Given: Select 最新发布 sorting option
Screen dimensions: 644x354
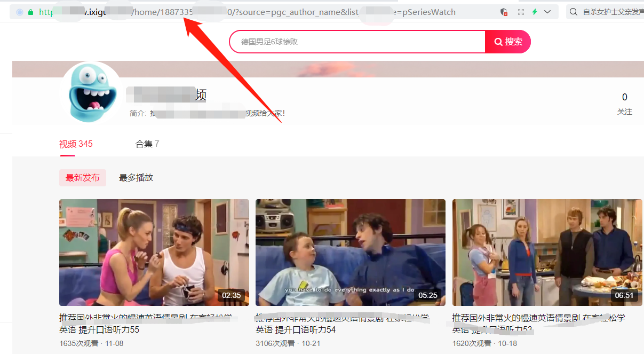Looking at the screenshot, I should pyautogui.click(x=82, y=177).
